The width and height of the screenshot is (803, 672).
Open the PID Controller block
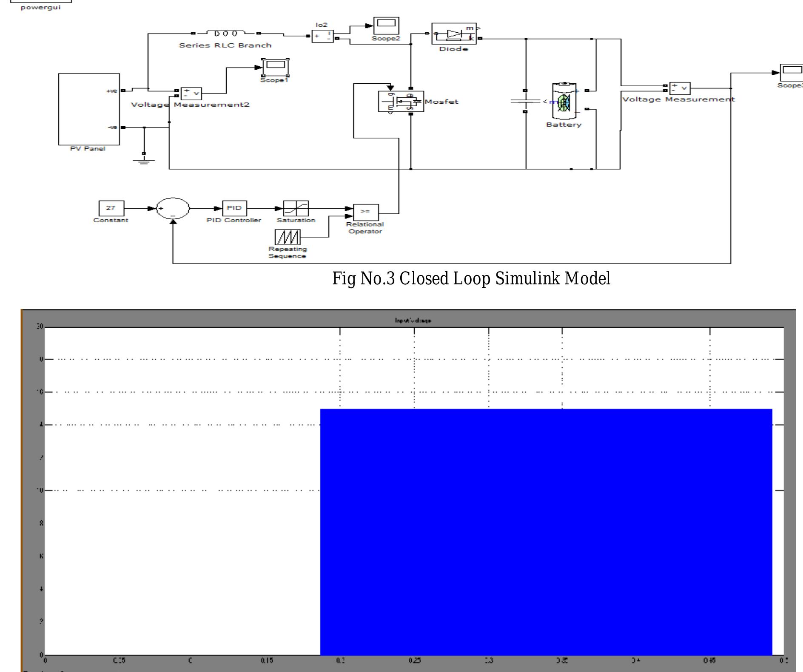coord(234,208)
